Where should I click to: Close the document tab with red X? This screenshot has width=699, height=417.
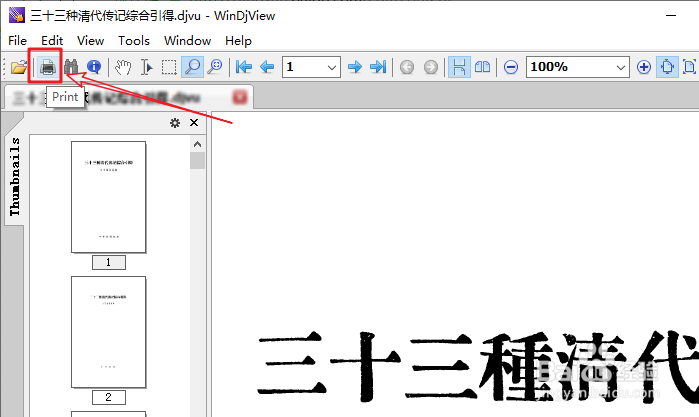point(240,97)
